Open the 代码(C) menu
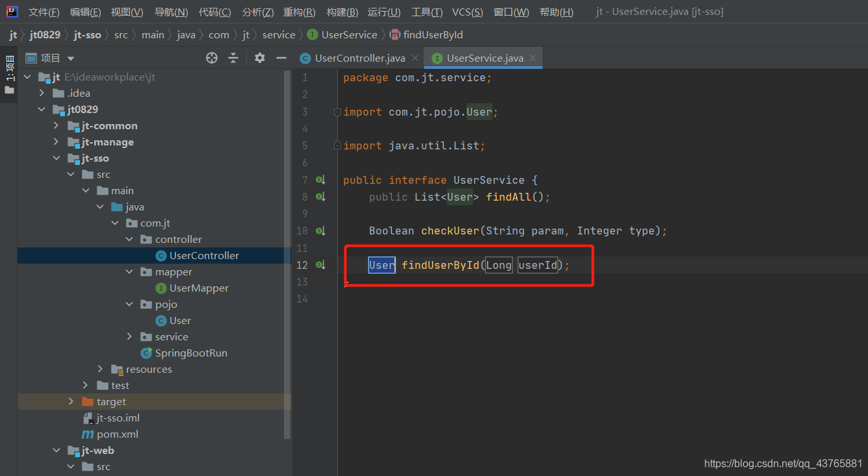Viewport: 868px width, 476px height. point(214,12)
